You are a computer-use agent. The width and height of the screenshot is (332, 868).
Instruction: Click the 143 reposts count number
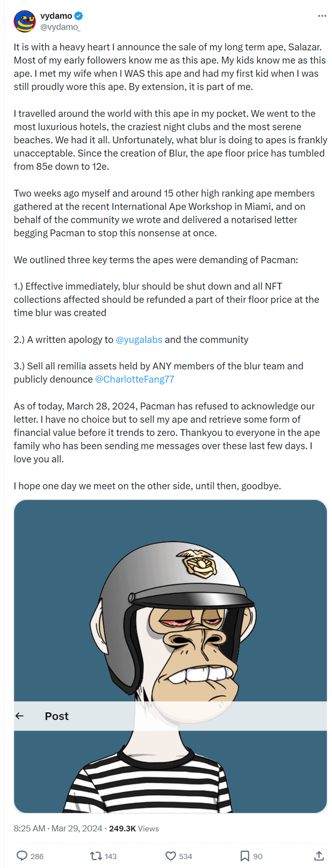point(110,856)
